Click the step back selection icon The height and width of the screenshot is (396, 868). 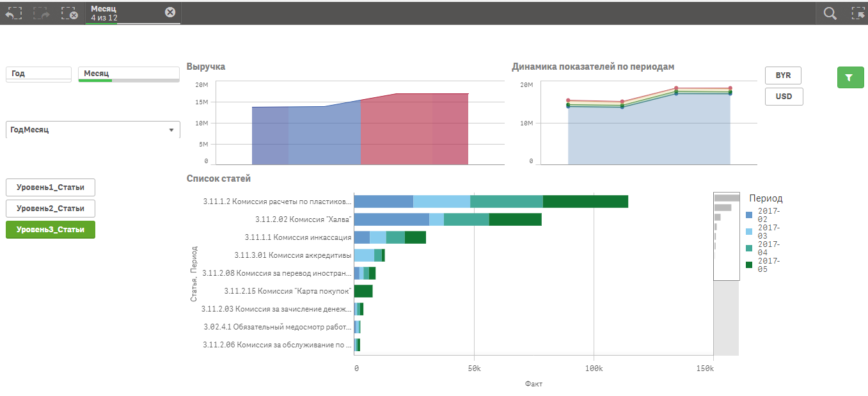pyautogui.click(x=13, y=13)
